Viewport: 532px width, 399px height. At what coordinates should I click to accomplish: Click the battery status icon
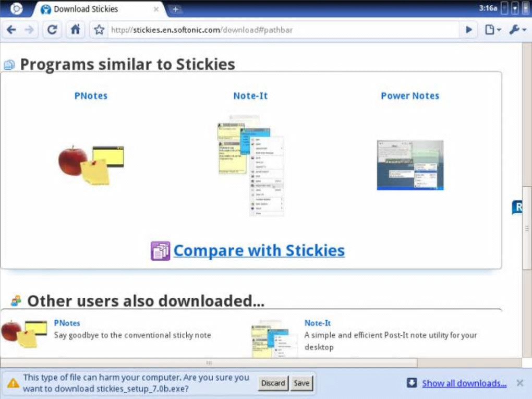(526, 8)
